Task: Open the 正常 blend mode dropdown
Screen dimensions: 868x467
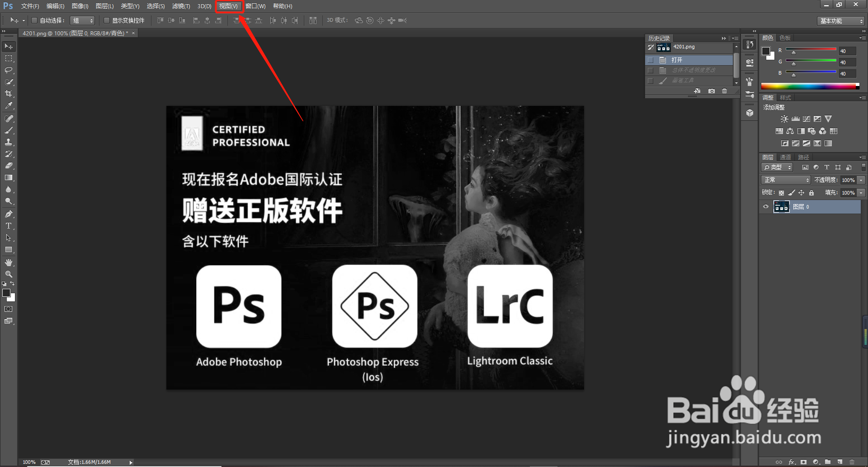Action: (x=786, y=180)
